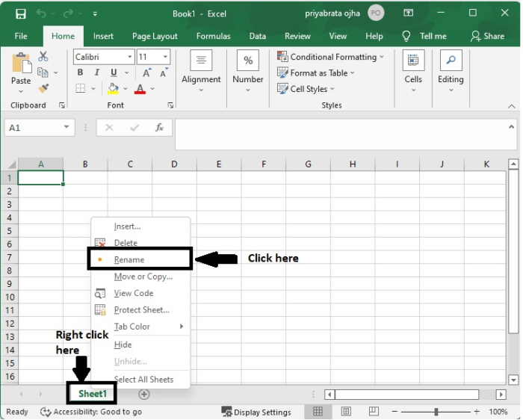
Task: Increase font size with large A
Action: (146, 72)
